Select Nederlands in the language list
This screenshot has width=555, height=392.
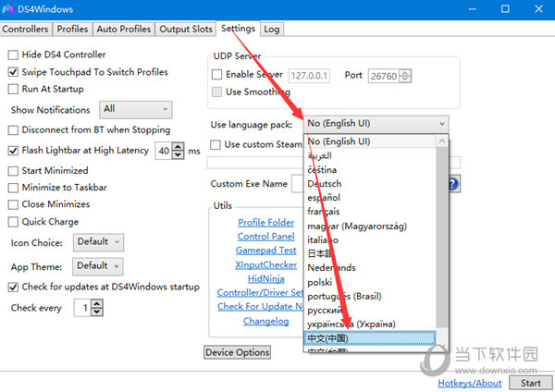point(370,268)
